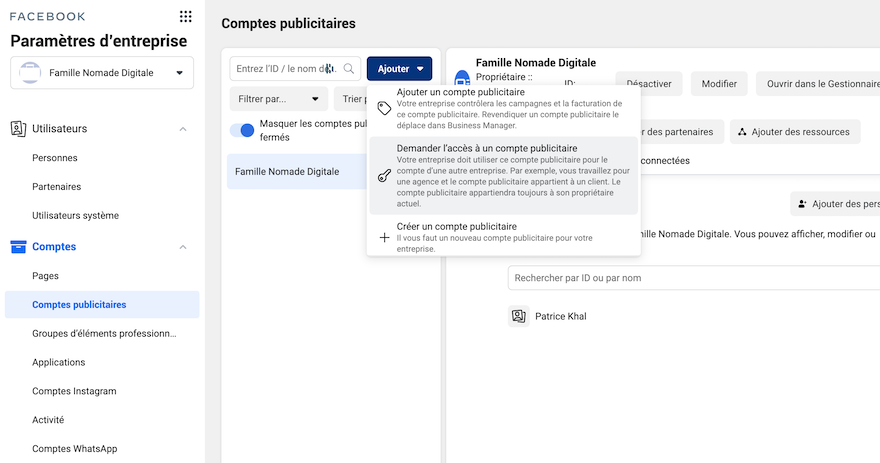Open Personnes in the sidebar
Viewport: 880px width, 463px height.
point(54,158)
